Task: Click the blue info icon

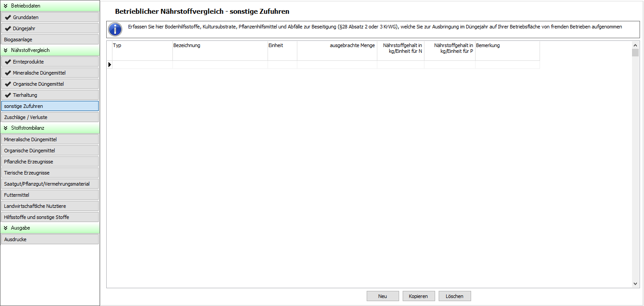Action: pyautogui.click(x=115, y=29)
